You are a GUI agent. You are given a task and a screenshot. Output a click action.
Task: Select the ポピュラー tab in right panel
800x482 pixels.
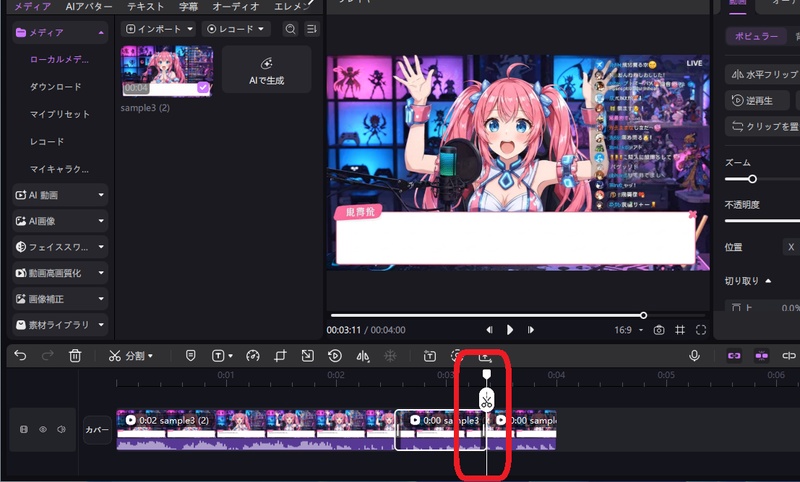click(x=756, y=36)
